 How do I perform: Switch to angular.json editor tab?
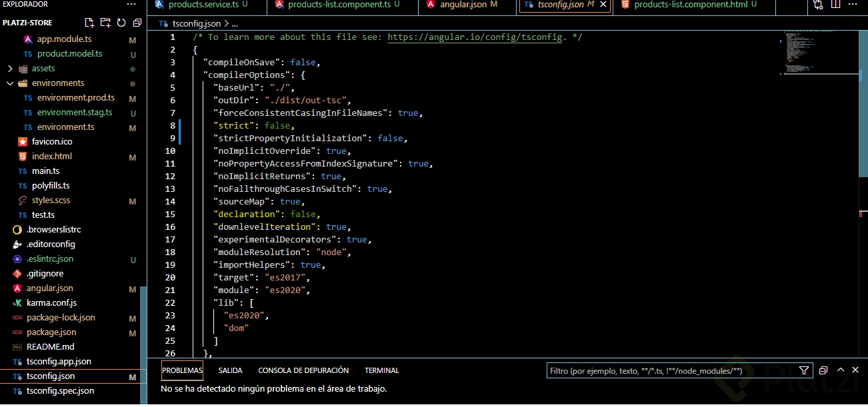point(468,5)
